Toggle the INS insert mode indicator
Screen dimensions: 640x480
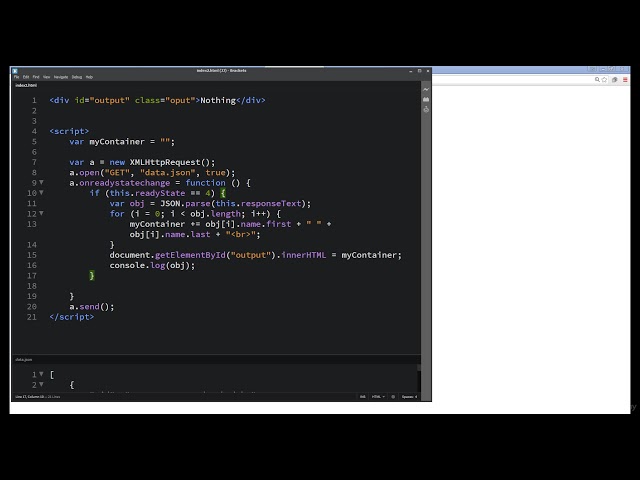coord(362,396)
